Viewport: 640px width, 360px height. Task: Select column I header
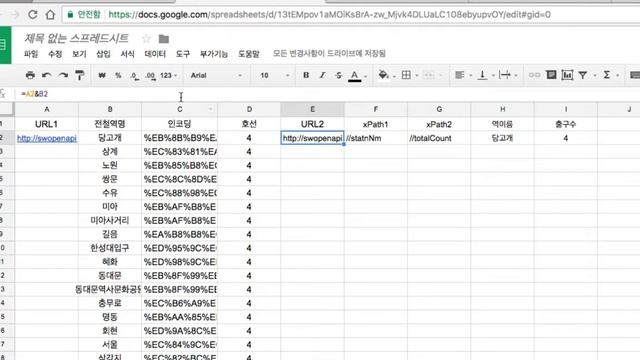coord(566,109)
